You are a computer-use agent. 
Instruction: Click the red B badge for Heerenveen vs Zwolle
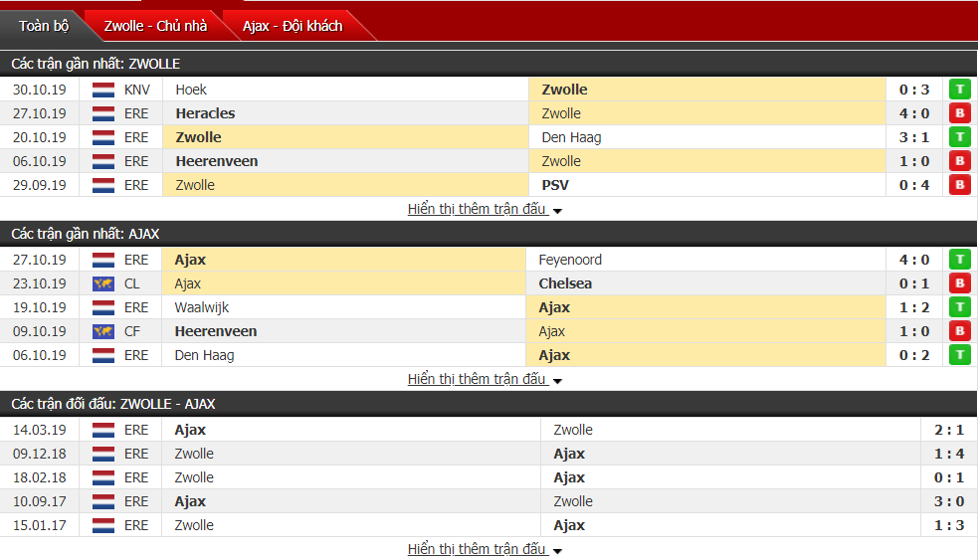pyautogui.click(x=960, y=161)
